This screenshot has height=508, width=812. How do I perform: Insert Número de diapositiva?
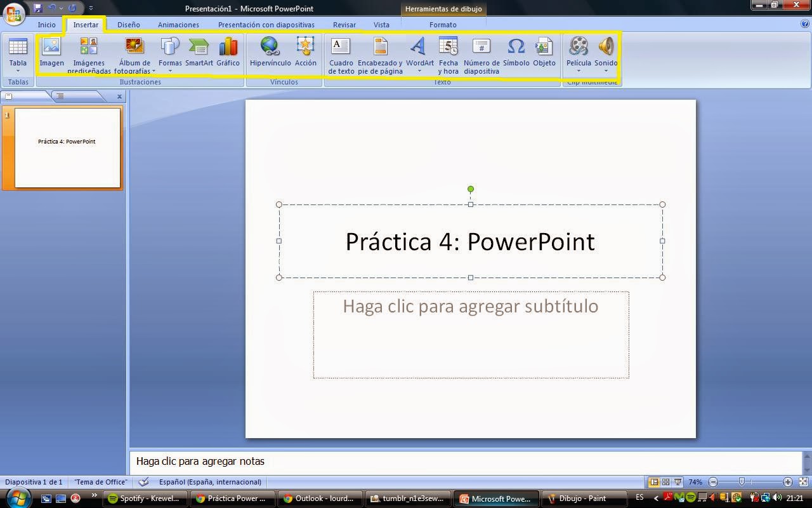[481, 55]
